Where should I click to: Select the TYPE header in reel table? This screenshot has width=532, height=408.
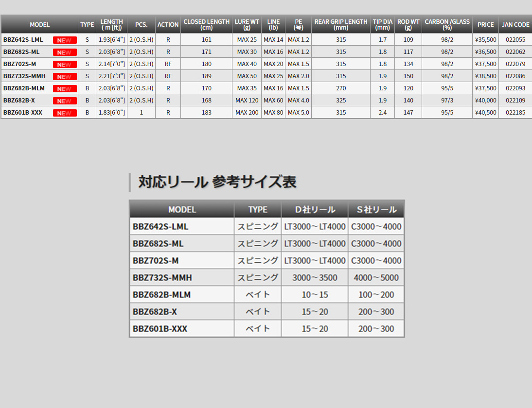click(258, 209)
